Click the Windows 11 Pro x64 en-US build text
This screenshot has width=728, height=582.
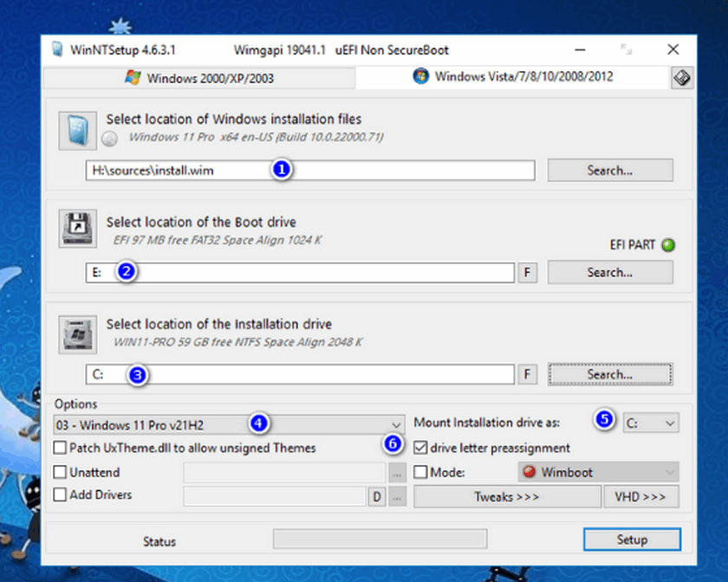click(x=256, y=138)
